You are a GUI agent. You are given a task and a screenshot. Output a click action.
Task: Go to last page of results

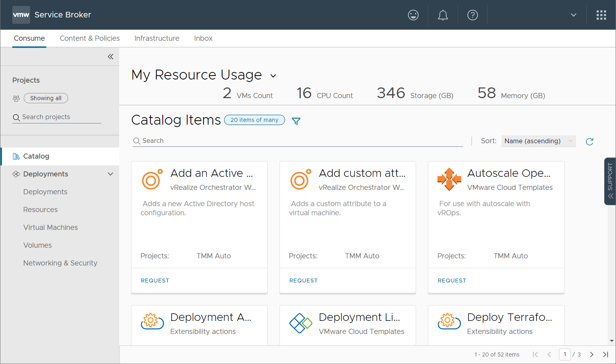tap(606, 355)
